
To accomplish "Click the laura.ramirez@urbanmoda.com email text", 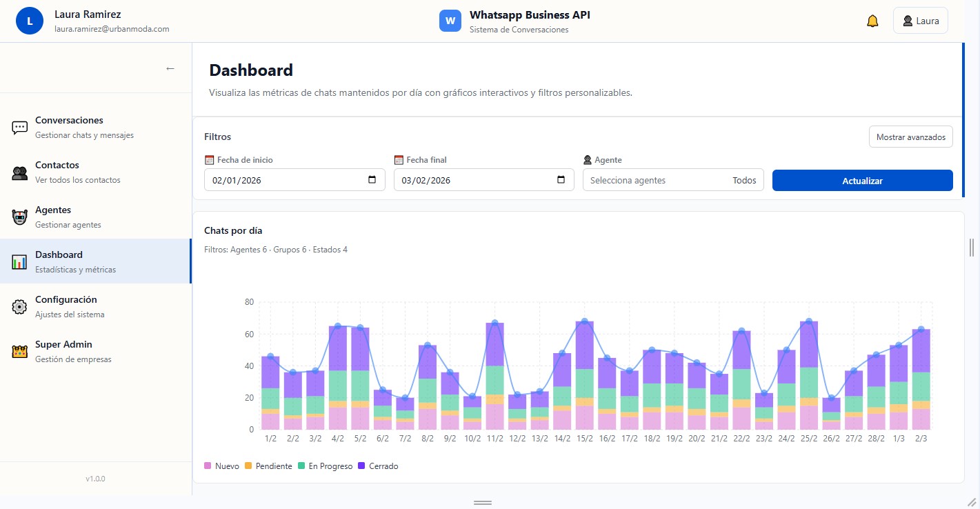I will (x=112, y=29).
